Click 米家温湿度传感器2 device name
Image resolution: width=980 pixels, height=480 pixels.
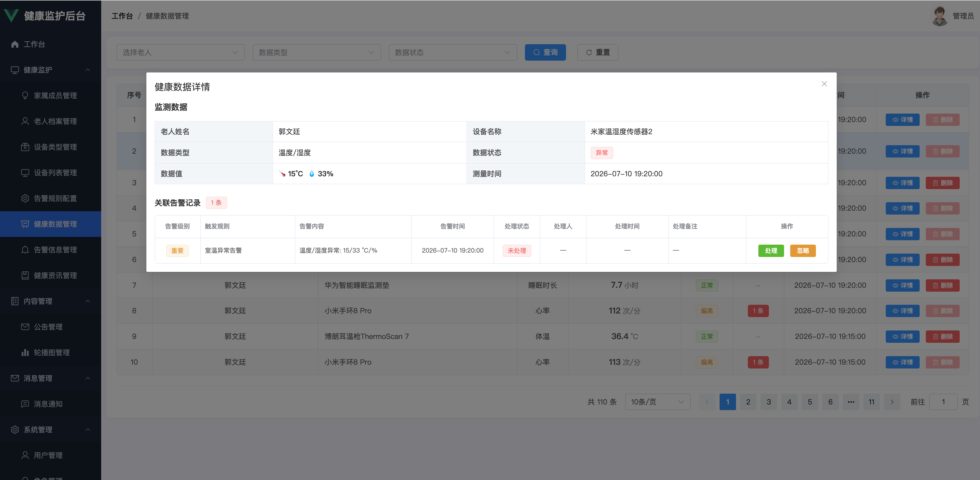click(621, 132)
